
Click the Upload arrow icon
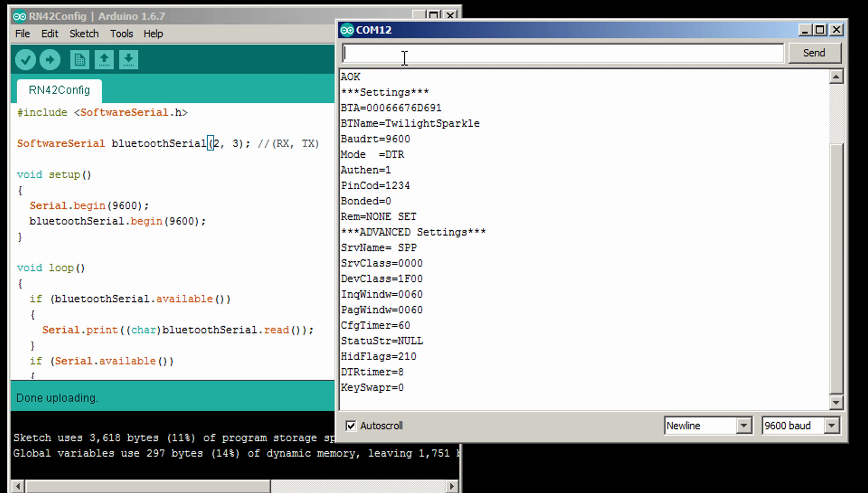(x=50, y=60)
